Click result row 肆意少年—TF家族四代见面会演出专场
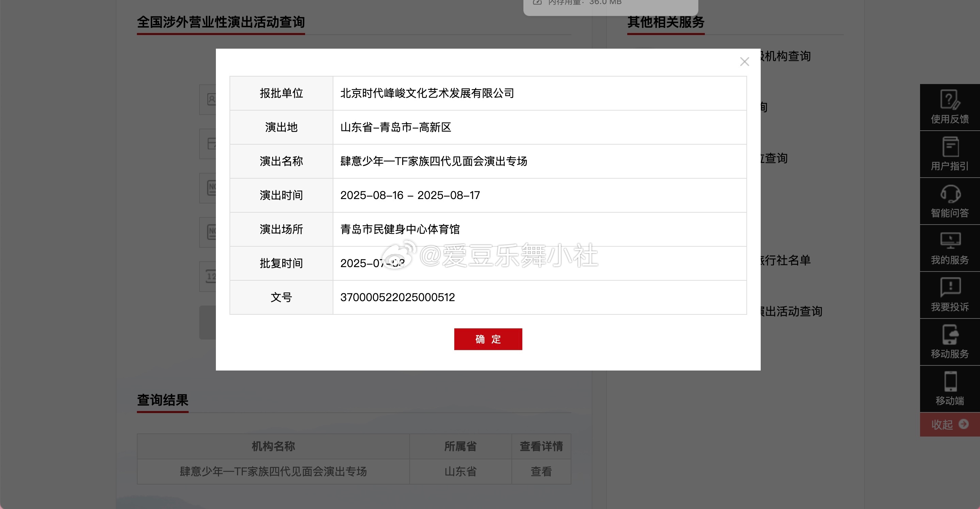Image resolution: width=980 pixels, height=509 pixels. point(273,471)
